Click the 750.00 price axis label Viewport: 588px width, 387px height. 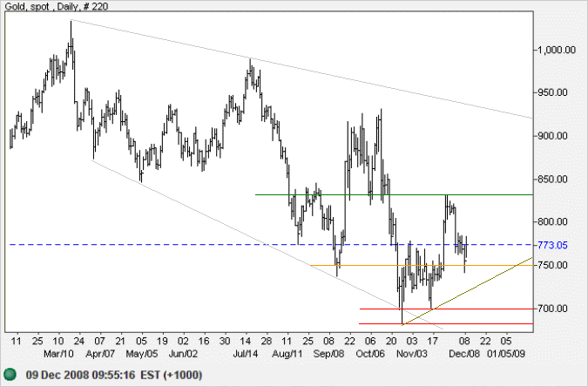(552, 265)
